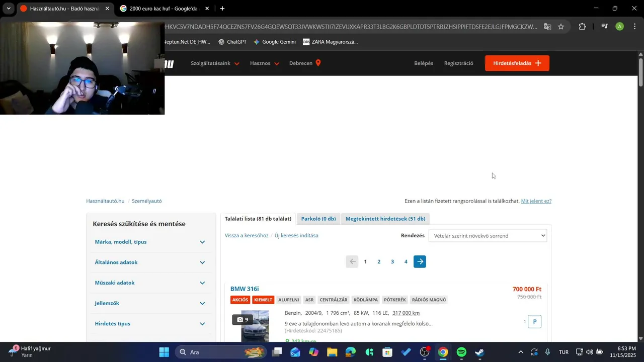Open File Explorer from taskbar
This screenshot has width=644, height=362.
pos(332,352)
